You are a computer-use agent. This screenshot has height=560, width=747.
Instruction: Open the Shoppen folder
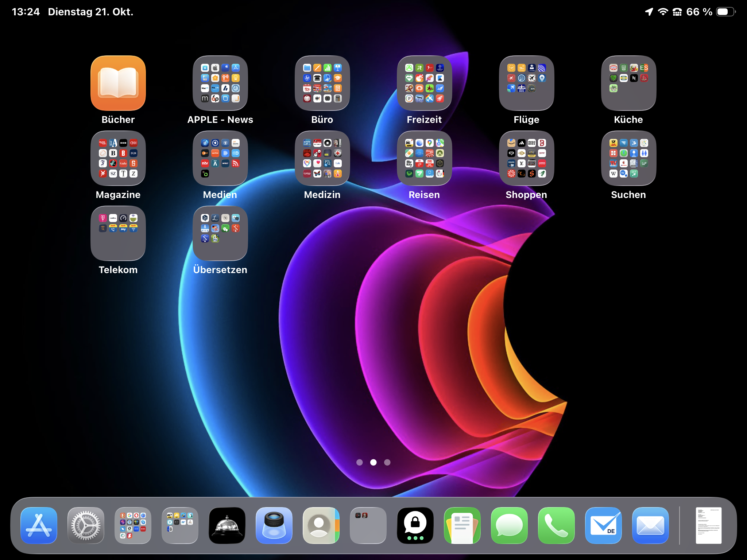point(526,158)
